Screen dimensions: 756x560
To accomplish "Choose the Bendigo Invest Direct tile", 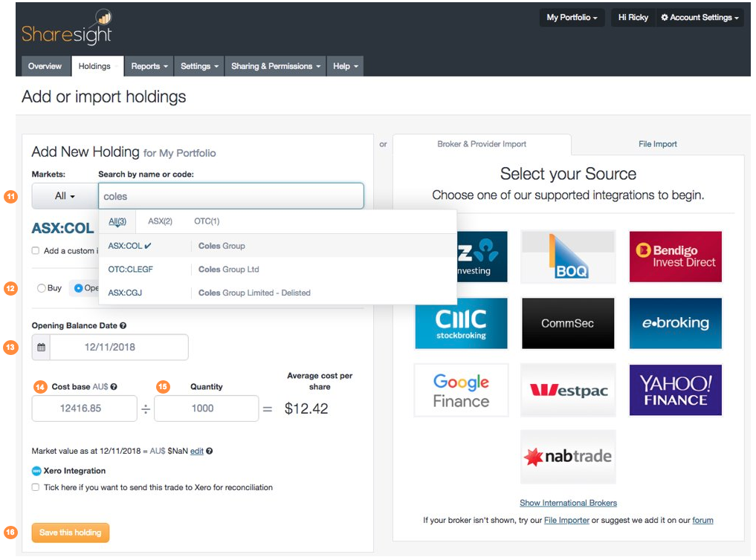I will 676,256.
